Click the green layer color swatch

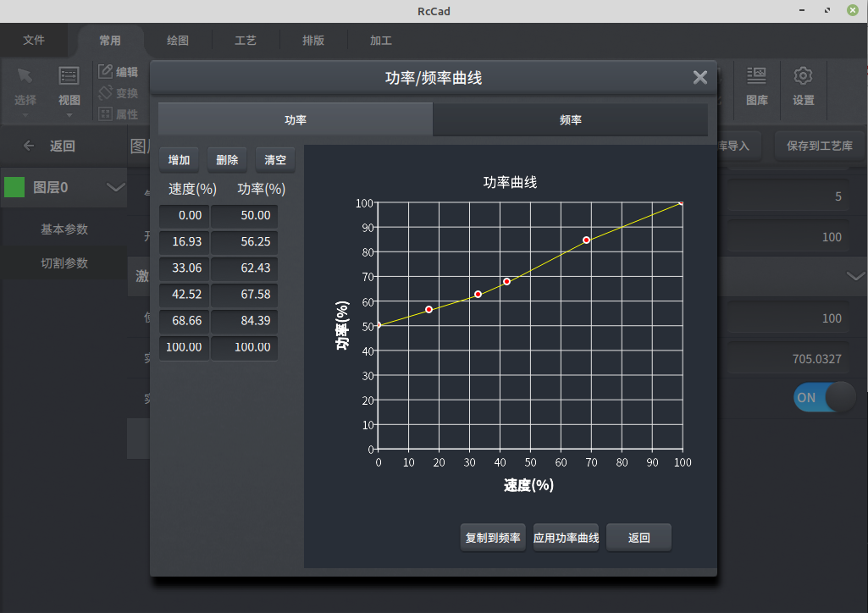[14, 187]
